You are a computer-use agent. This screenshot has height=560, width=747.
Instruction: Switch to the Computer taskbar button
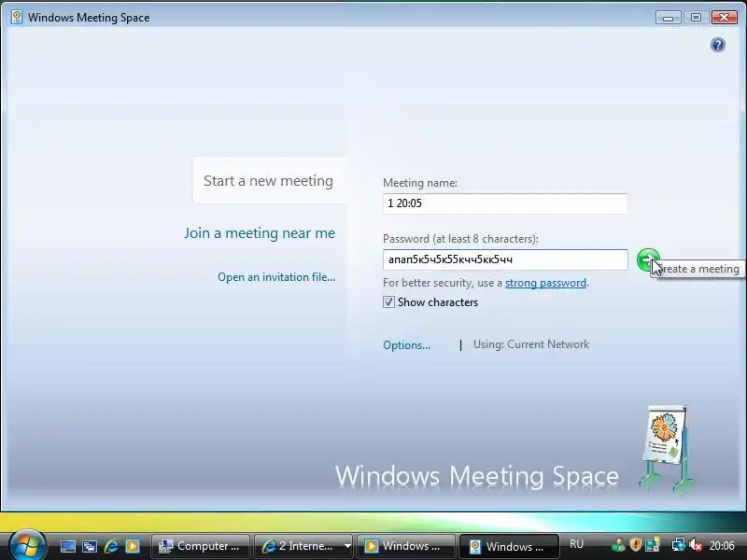click(x=201, y=546)
